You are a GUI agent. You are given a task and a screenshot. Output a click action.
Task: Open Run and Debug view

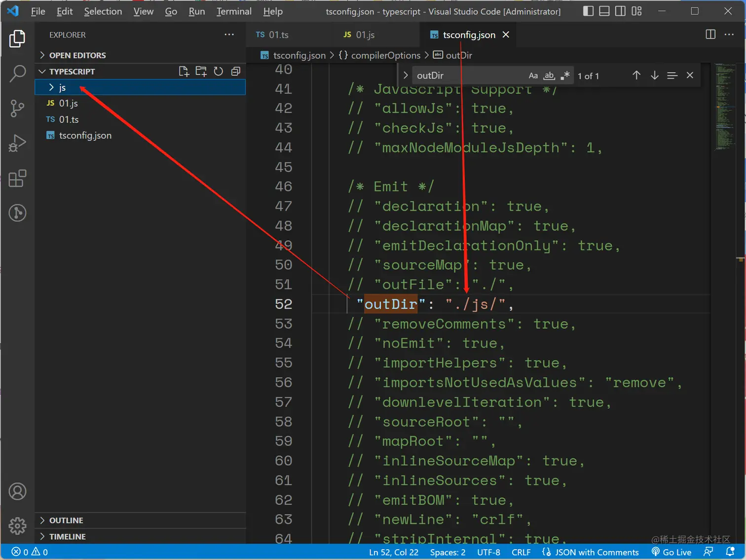(17, 143)
